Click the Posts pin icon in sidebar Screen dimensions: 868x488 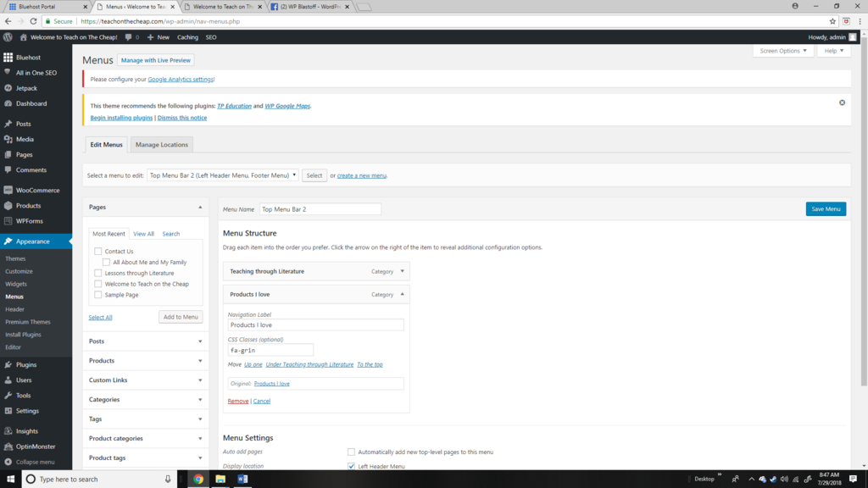10,122
